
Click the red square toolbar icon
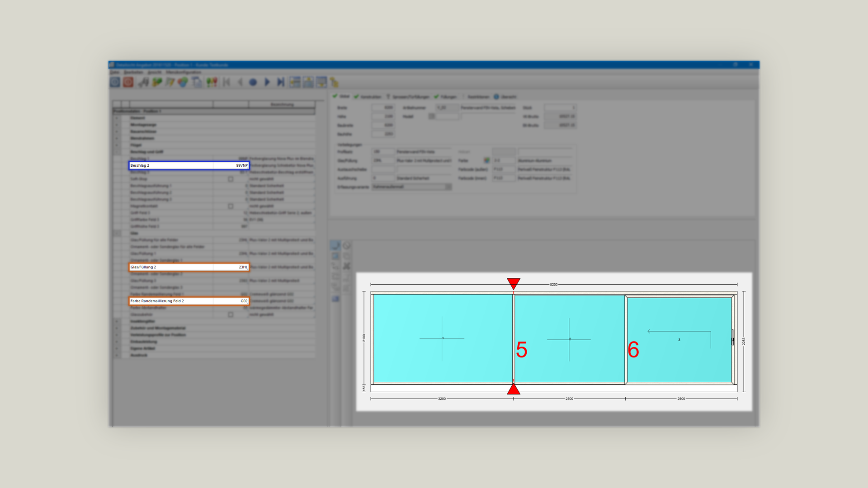[128, 82]
